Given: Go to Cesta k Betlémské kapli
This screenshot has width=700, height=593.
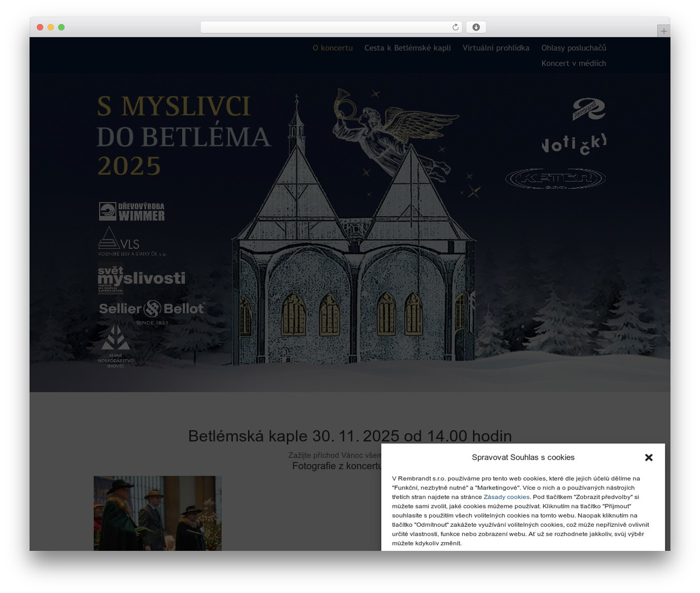Looking at the screenshot, I should click(407, 48).
